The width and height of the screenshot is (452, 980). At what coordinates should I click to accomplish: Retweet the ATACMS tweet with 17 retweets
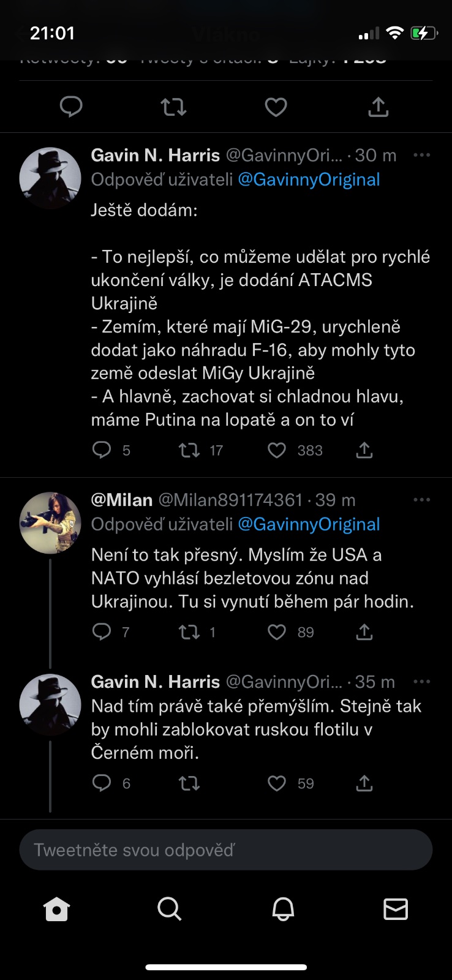[x=189, y=451]
